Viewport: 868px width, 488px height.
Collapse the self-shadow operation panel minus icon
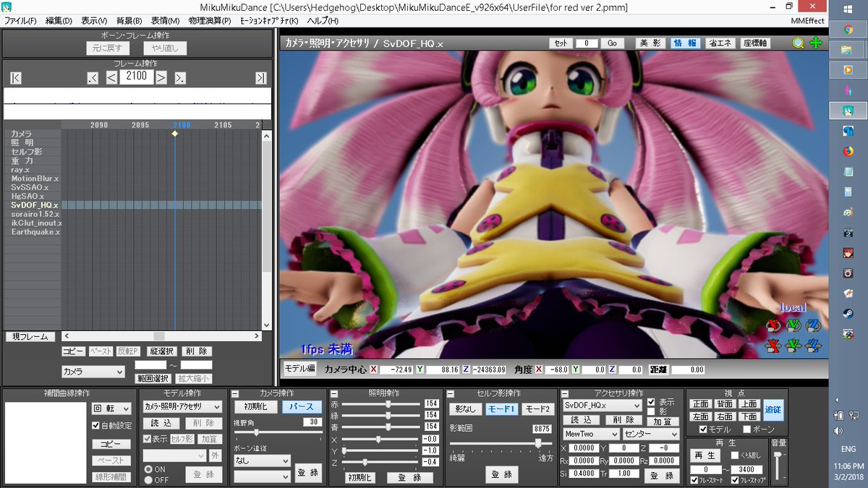point(450,394)
